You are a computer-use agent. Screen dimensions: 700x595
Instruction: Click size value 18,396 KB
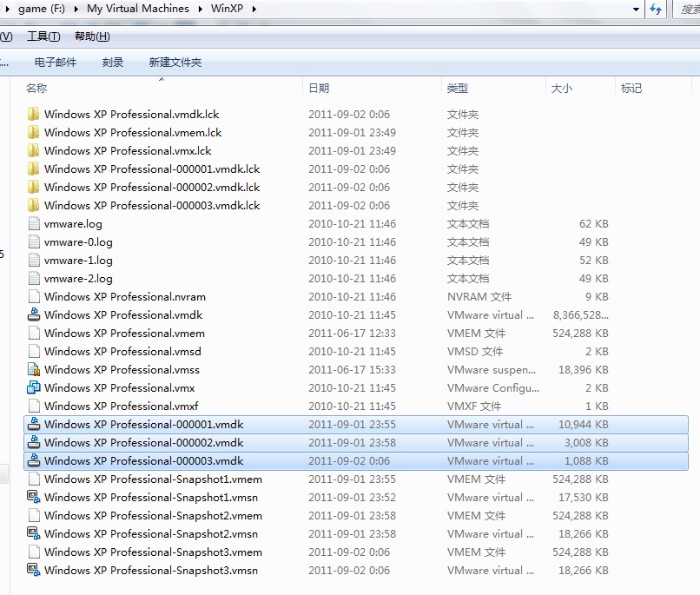(x=583, y=369)
